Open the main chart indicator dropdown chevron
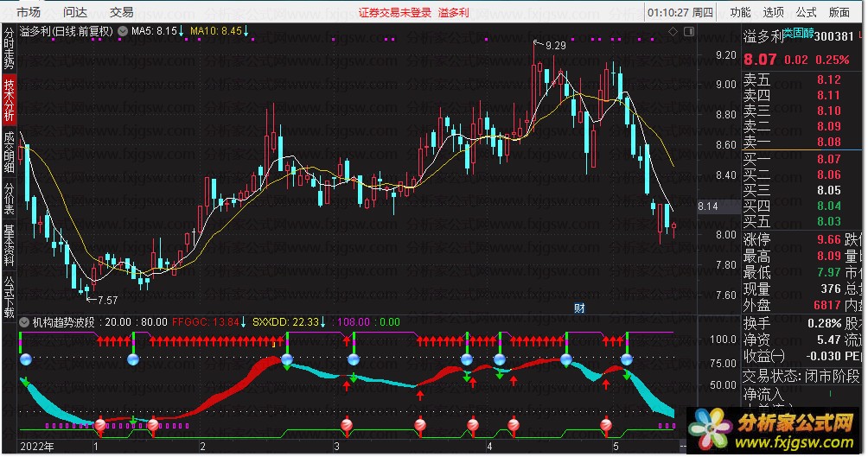This screenshot has width=868, height=457. (123, 32)
